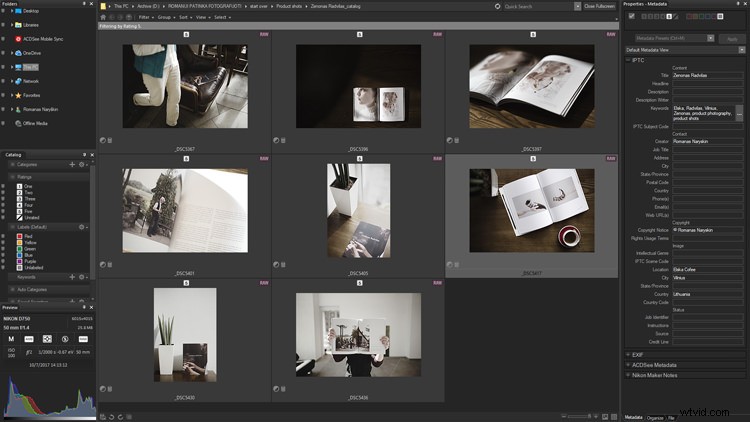Viewport: 750px width, 422px height.
Task: Click the Home icon in the browser toolbar
Action: 103,17
